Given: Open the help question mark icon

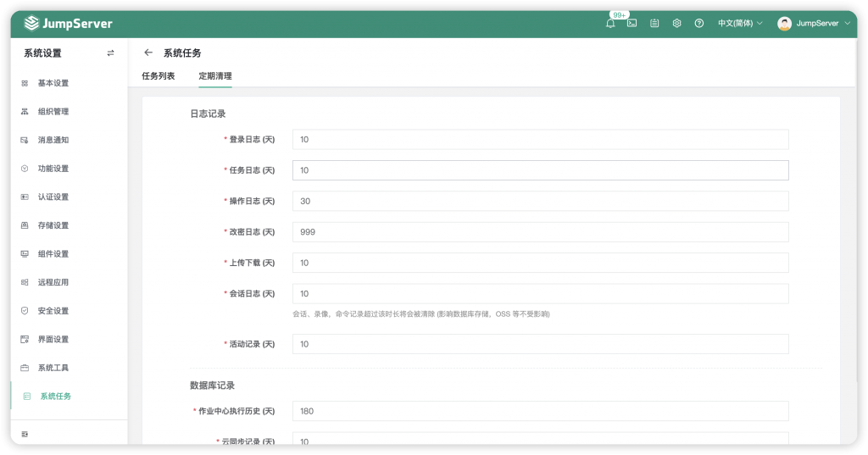Looking at the screenshot, I should pyautogui.click(x=699, y=23).
